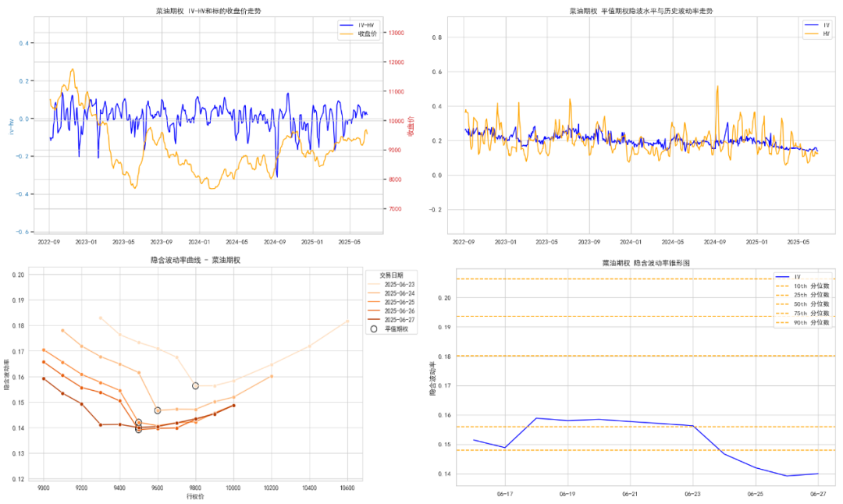Click the 平值期权 circle legend marker

[374, 328]
